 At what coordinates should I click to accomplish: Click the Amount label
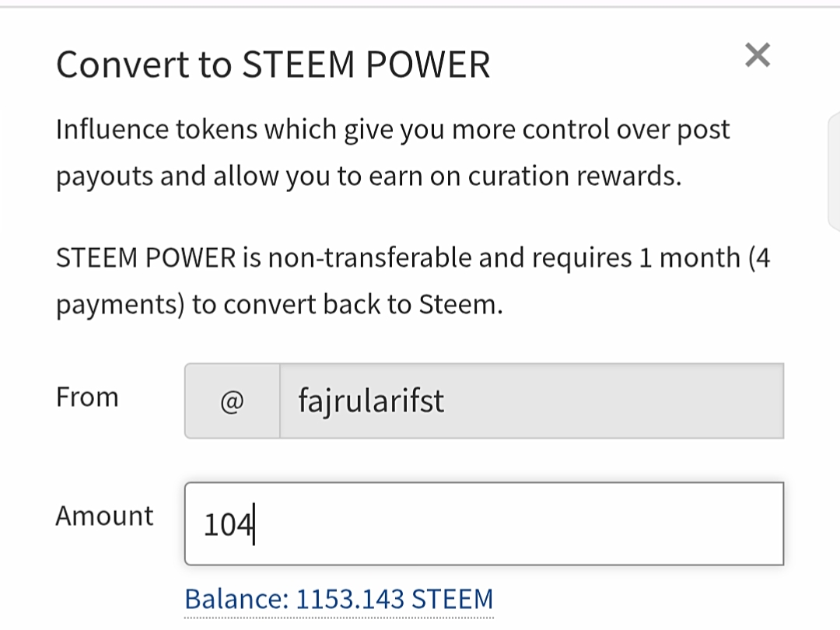[x=104, y=516]
